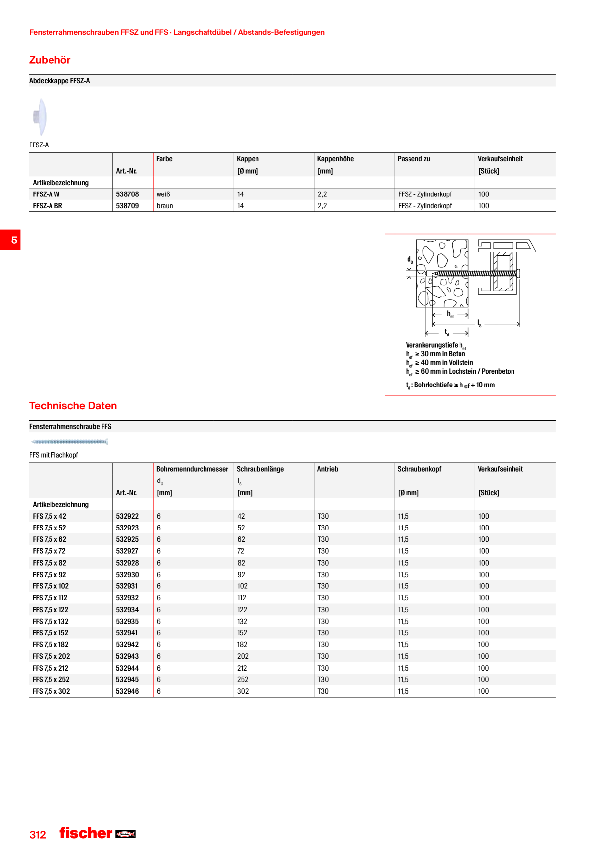Select article number 538709 for brown cap
The image size is (614, 868).
click(128, 206)
